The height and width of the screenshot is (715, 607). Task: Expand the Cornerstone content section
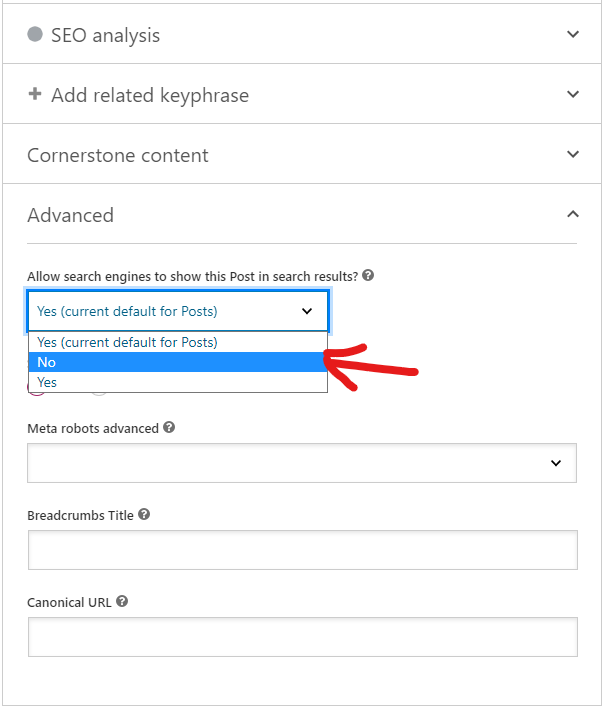(x=573, y=154)
